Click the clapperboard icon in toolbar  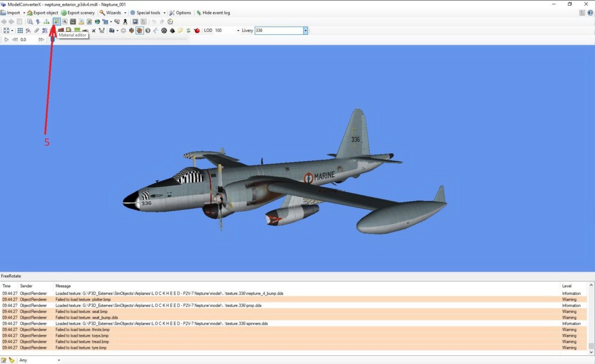(x=73, y=22)
